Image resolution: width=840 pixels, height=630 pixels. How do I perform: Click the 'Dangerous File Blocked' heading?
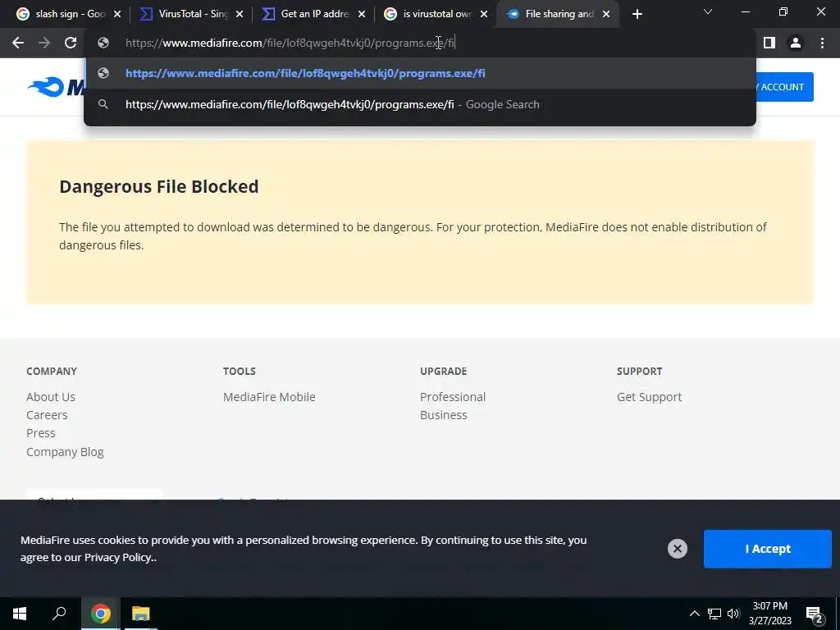(x=159, y=186)
